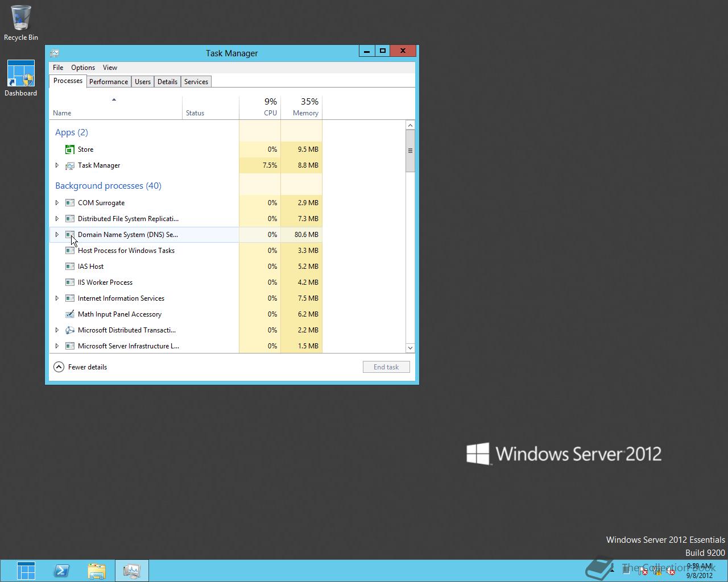Click the scrollbar up arrow
Screen dimensions: 728x582
[410, 125]
